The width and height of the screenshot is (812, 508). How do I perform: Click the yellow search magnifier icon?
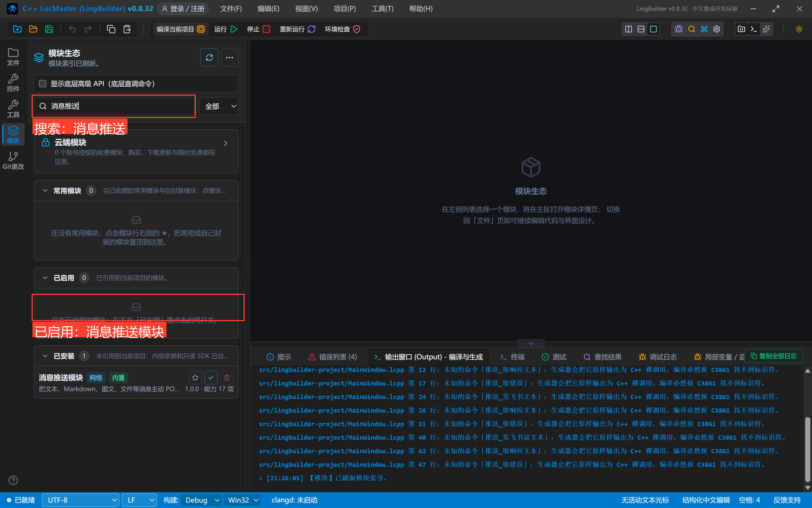692,29
